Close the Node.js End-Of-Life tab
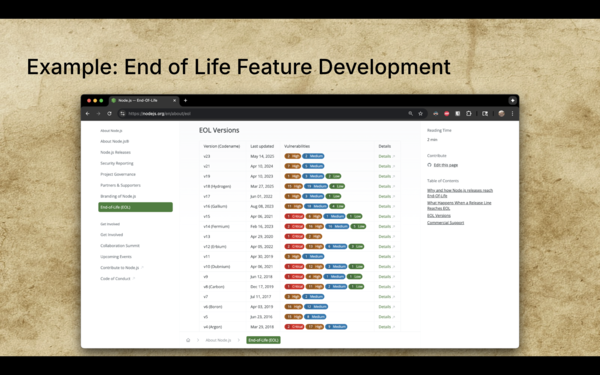This screenshot has height=375, width=600. tap(174, 101)
